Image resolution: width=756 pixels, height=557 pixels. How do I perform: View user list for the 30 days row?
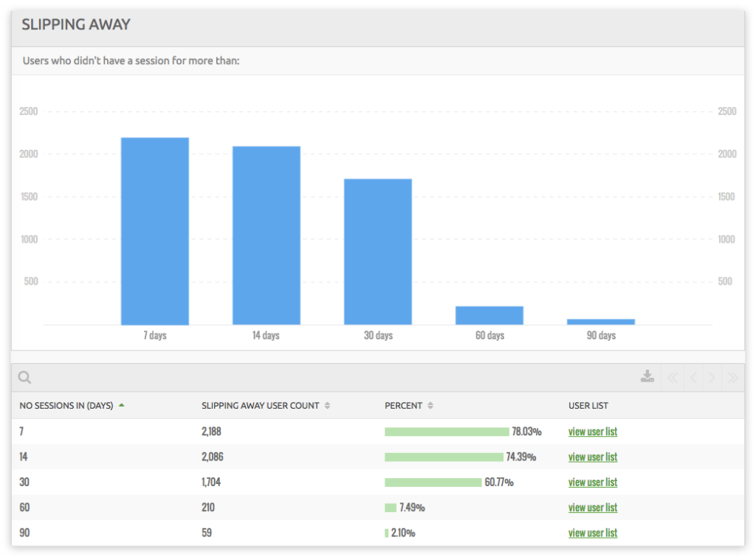tap(592, 482)
